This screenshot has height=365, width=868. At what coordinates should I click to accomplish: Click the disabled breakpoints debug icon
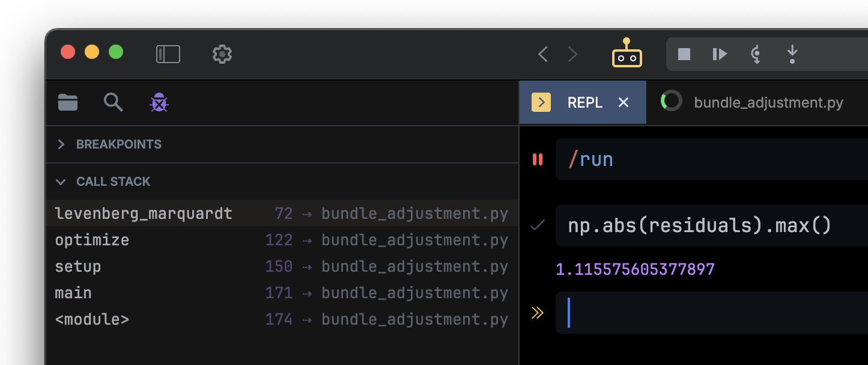[159, 102]
